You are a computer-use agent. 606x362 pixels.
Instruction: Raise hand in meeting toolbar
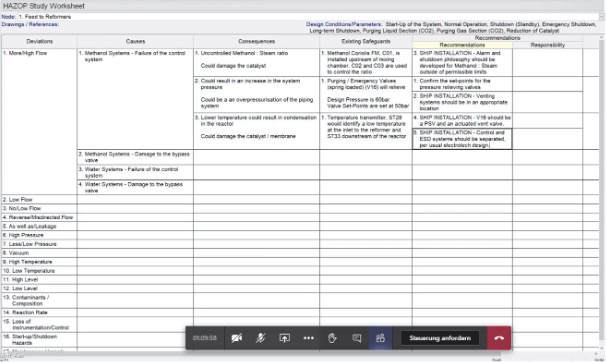[x=332, y=338]
